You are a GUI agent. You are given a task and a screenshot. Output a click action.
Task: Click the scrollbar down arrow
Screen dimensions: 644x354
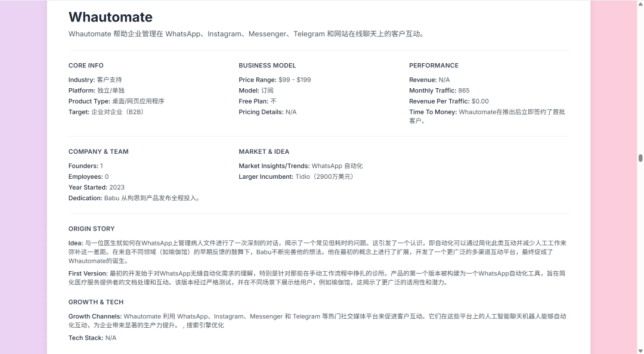coord(640,350)
